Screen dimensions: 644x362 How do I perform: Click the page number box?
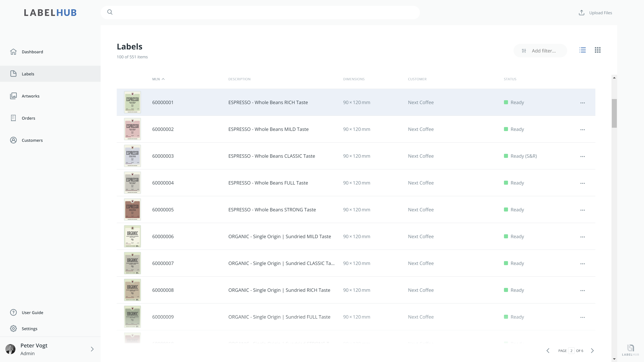click(x=571, y=351)
